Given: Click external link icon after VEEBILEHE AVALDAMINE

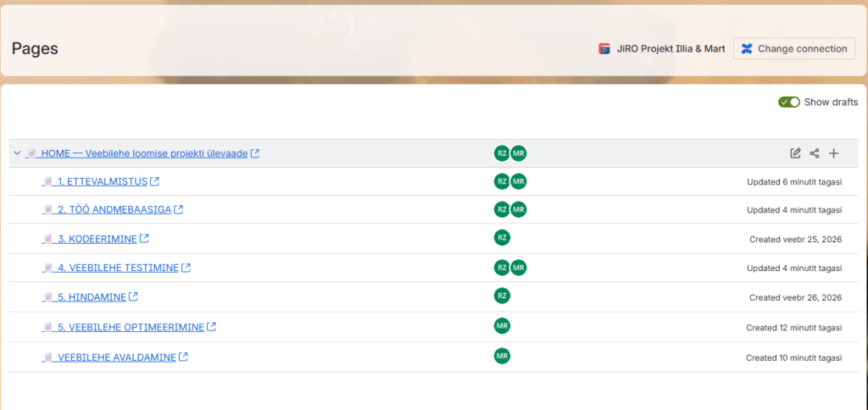Looking at the screenshot, I should pyautogui.click(x=183, y=357).
